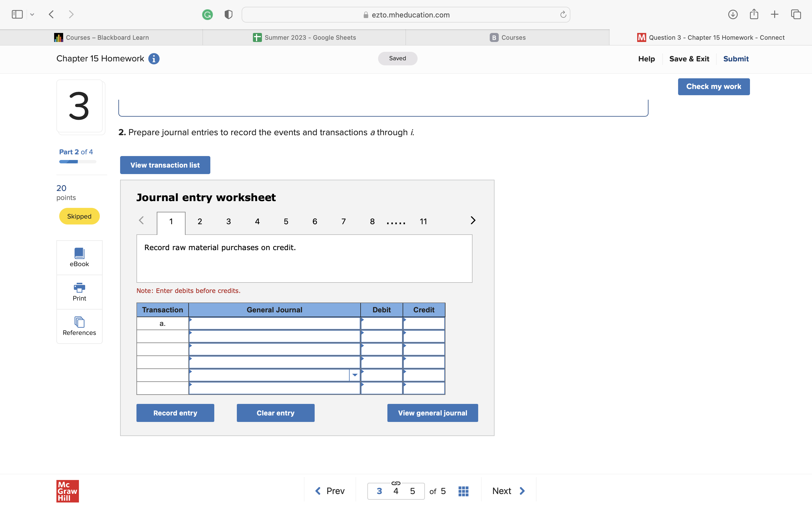Click Check my work button

coord(713,86)
